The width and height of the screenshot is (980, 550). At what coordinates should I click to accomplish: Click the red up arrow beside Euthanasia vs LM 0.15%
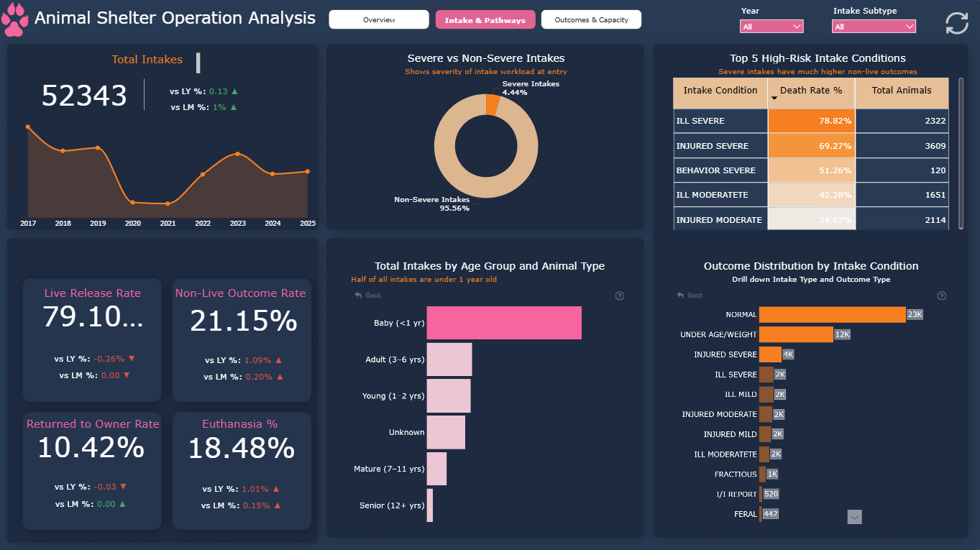coord(276,505)
